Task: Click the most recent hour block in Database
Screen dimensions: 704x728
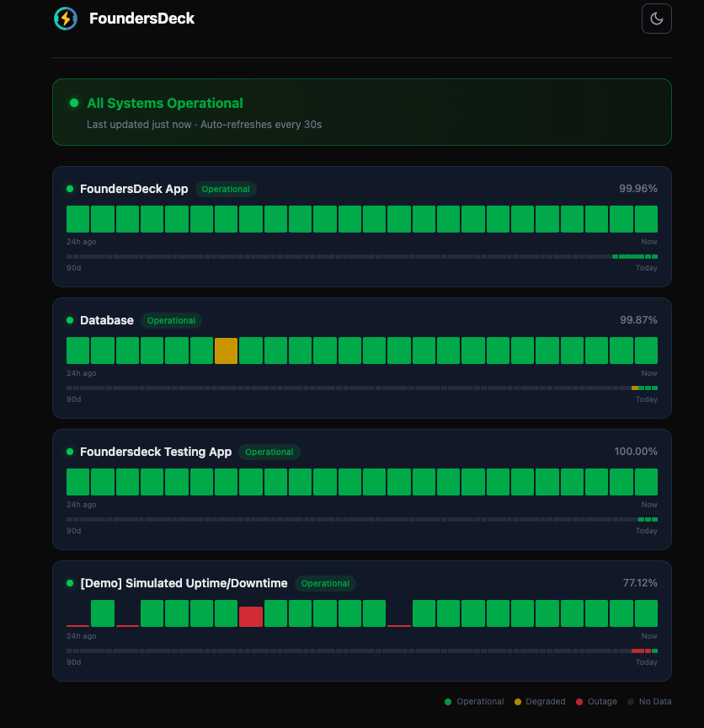Action: tap(646, 351)
